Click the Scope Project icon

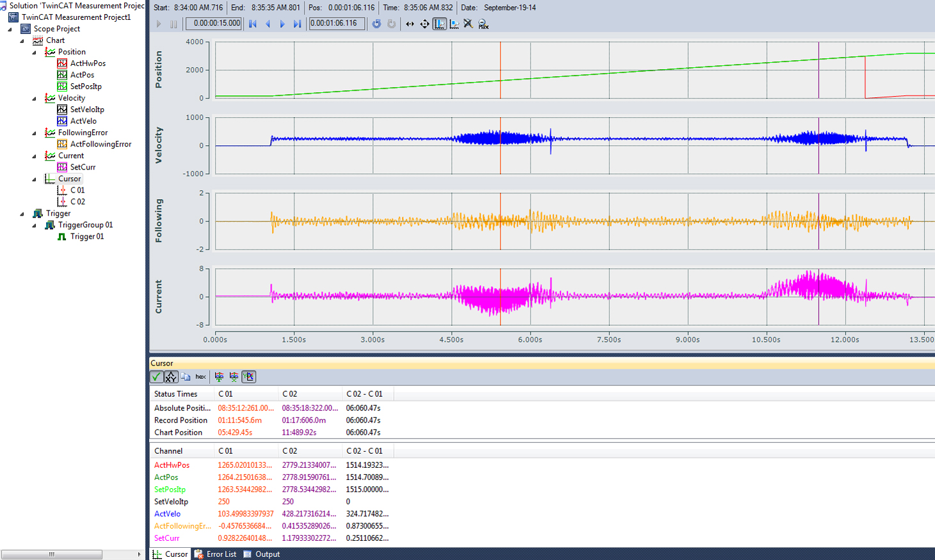tap(26, 29)
